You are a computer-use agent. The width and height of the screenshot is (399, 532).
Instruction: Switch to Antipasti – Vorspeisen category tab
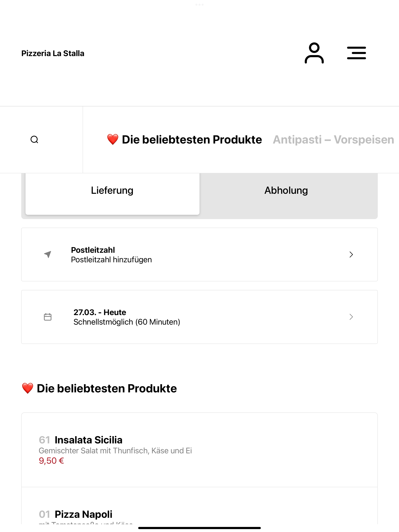point(334,139)
